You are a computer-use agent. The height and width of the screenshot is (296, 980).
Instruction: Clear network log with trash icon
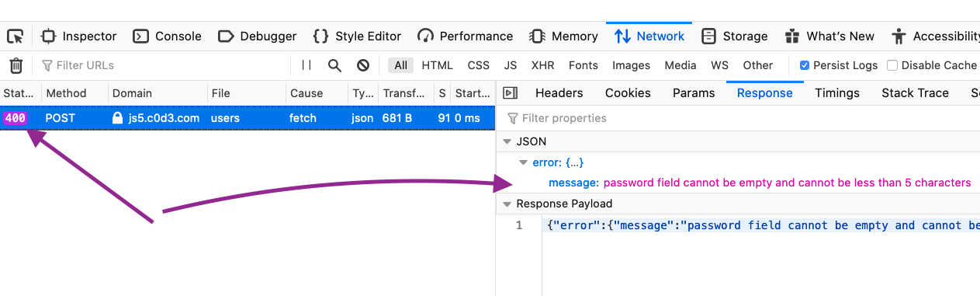(x=16, y=65)
